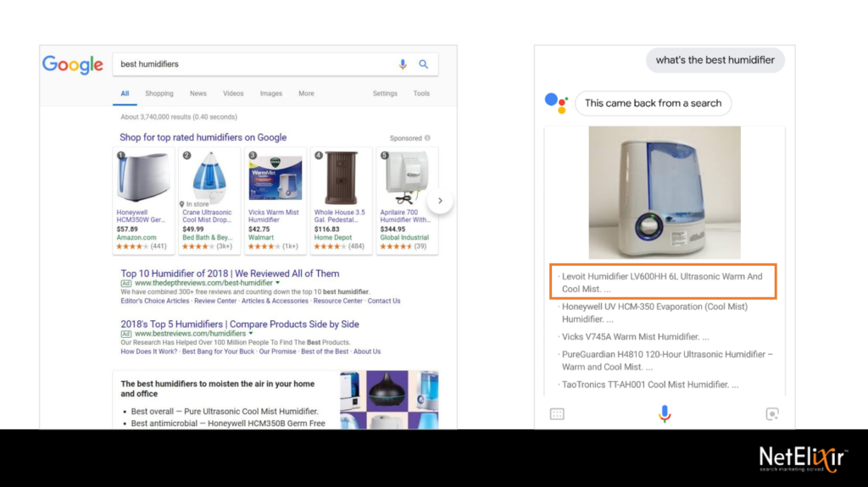Open the Crane Ultrasonic Cool Mist product image

tap(210, 176)
